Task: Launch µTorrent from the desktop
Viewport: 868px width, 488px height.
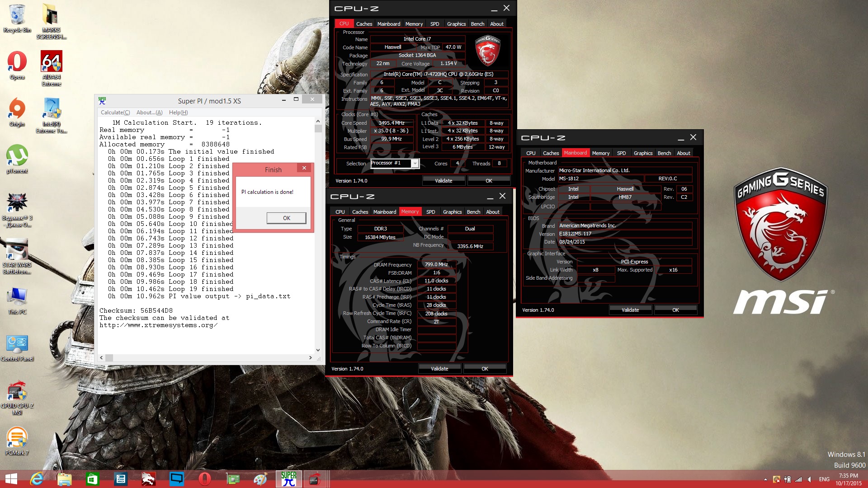Action: point(17,160)
